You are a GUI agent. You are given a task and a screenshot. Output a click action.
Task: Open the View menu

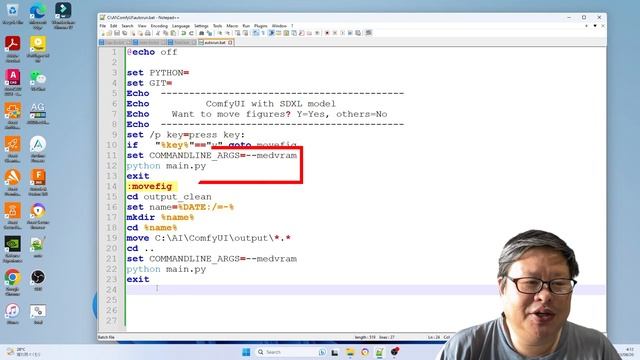(142, 26)
